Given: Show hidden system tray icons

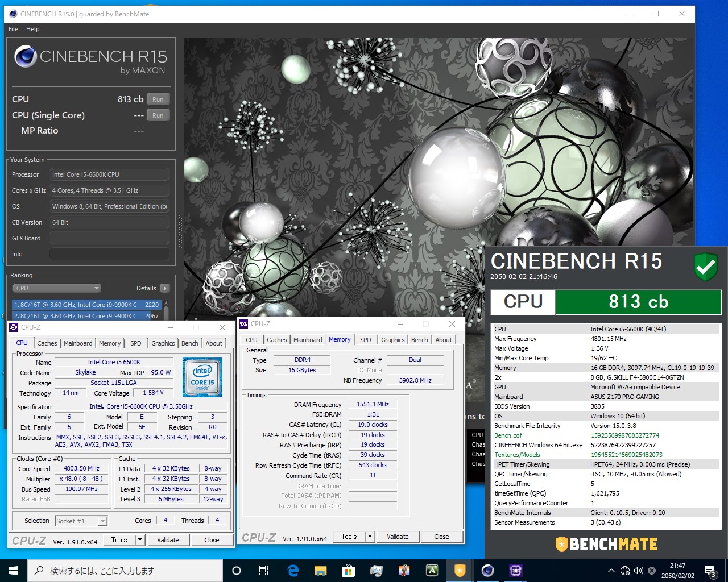Looking at the screenshot, I should coord(611,571).
